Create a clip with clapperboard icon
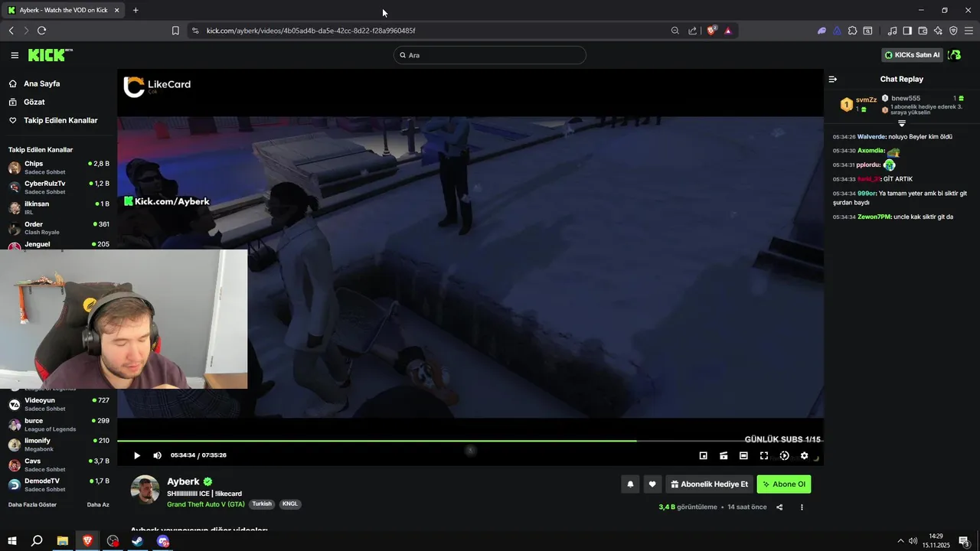 pos(724,455)
